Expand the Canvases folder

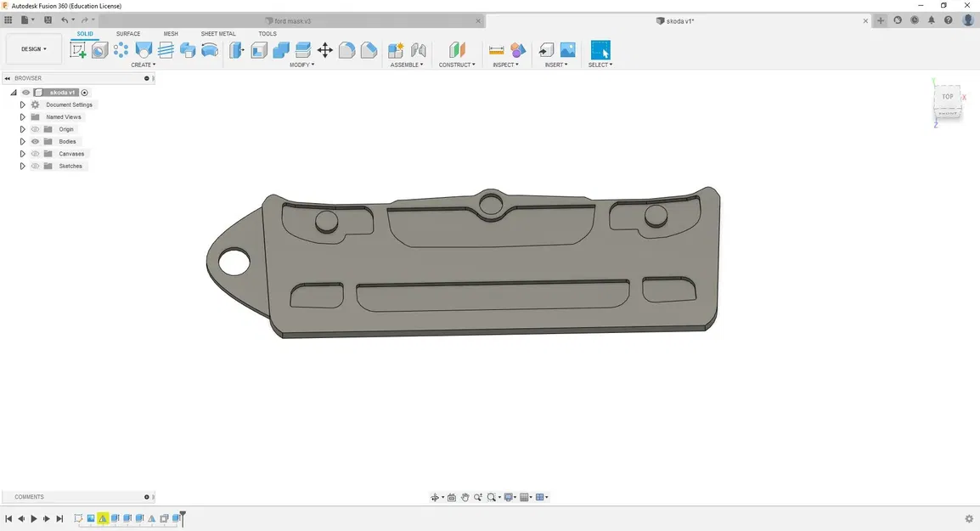22,154
